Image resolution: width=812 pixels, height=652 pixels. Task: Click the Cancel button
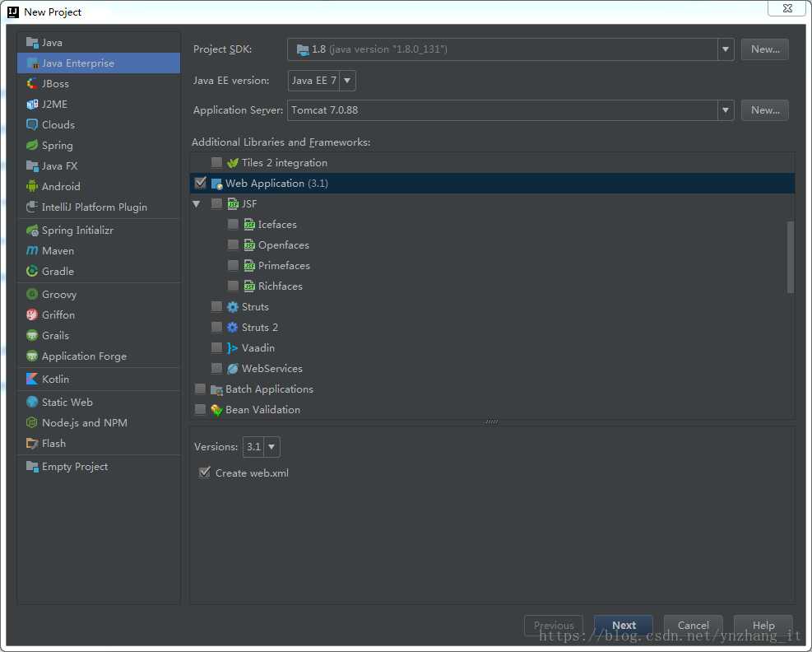693,625
